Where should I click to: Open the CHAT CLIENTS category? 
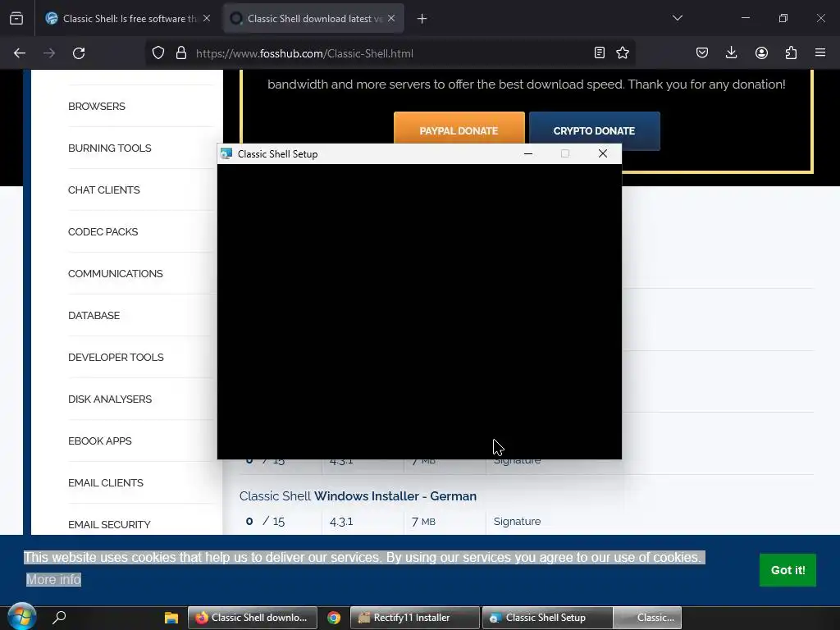104,189
